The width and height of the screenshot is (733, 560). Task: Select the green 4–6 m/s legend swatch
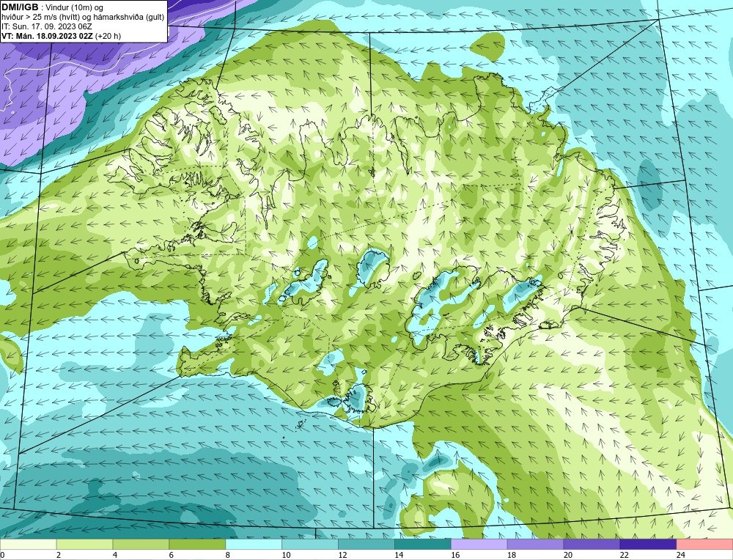(x=141, y=545)
